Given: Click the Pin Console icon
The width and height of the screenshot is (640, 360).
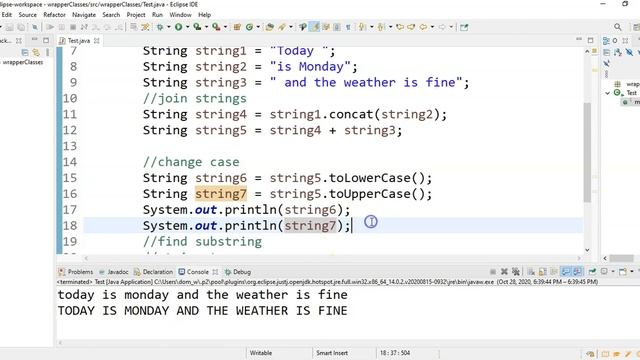Looking at the screenshot, I should pos(592,271).
